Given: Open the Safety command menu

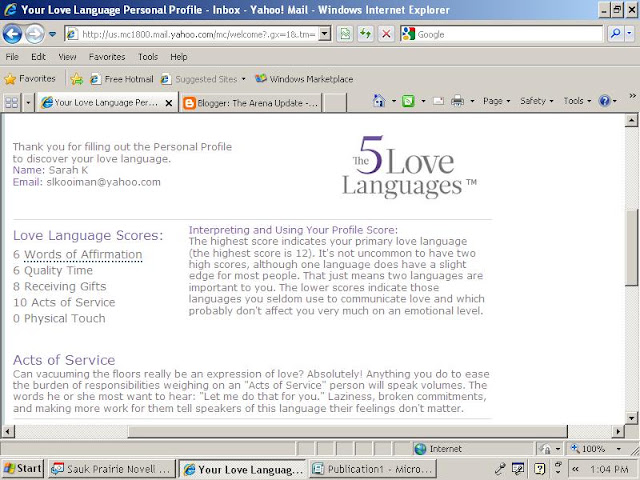Looking at the screenshot, I should click(536, 101).
